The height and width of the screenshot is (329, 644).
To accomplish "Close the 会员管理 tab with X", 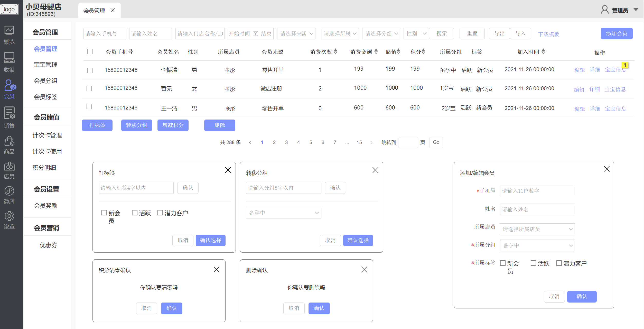I will pos(113,10).
